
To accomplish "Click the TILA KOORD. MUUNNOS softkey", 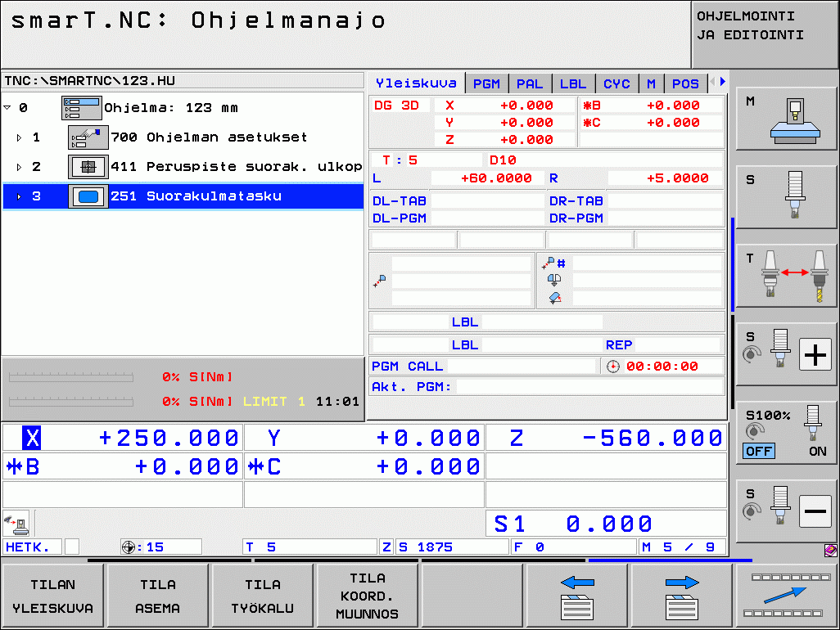I will [368, 596].
